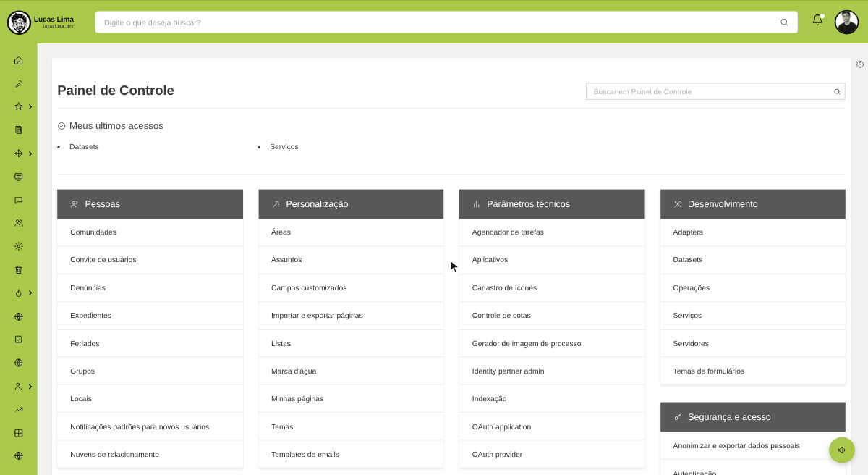Open Locais

tap(150, 399)
